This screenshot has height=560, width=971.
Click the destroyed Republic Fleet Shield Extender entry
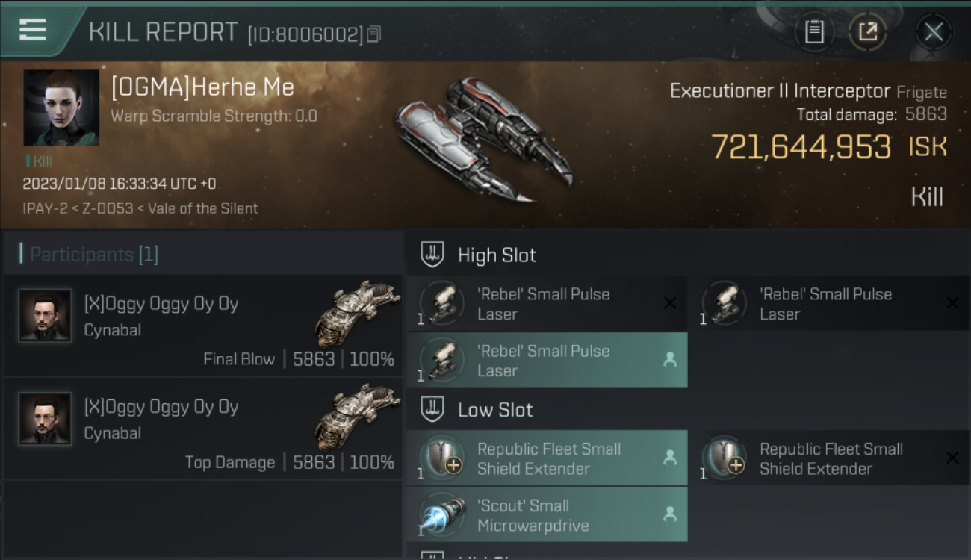tap(829, 458)
